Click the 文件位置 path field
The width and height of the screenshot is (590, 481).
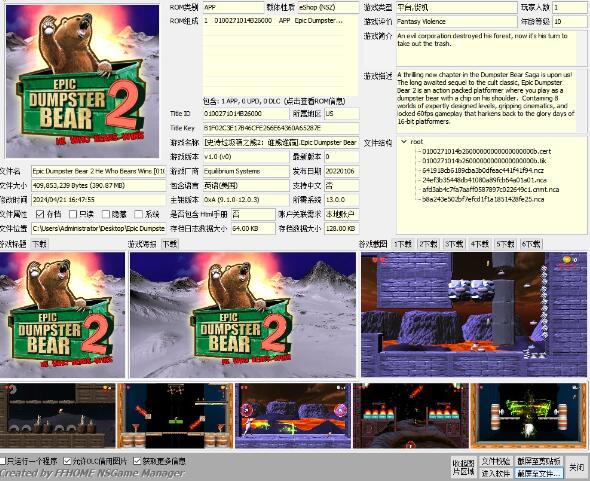[98, 228]
